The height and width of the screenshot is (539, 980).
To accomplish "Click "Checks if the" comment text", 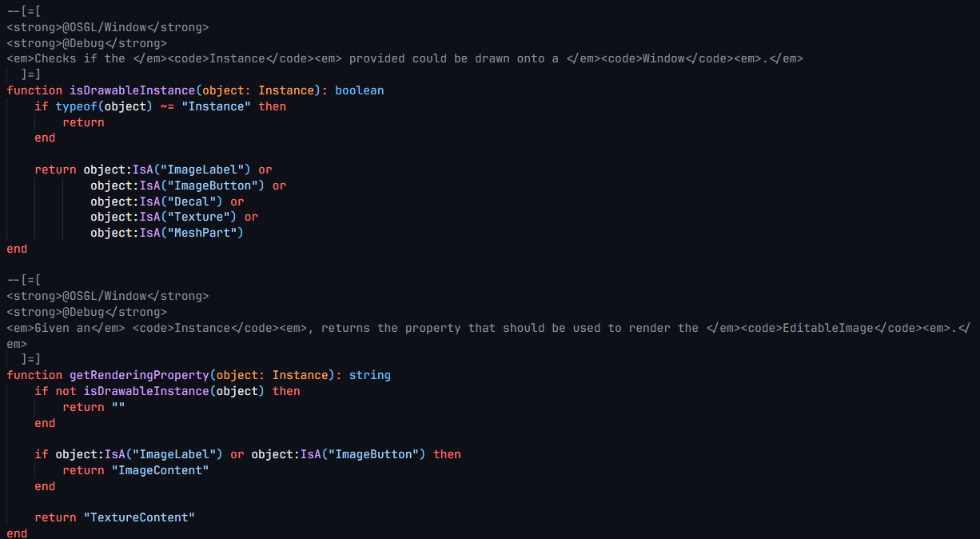I will click(x=80, y=58).
